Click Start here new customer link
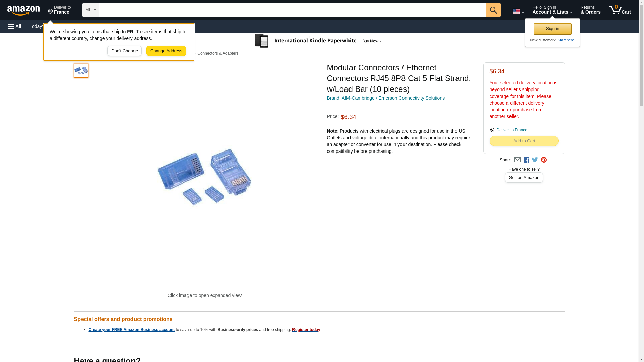Screen dimensions: 644x362 [566, 40]
